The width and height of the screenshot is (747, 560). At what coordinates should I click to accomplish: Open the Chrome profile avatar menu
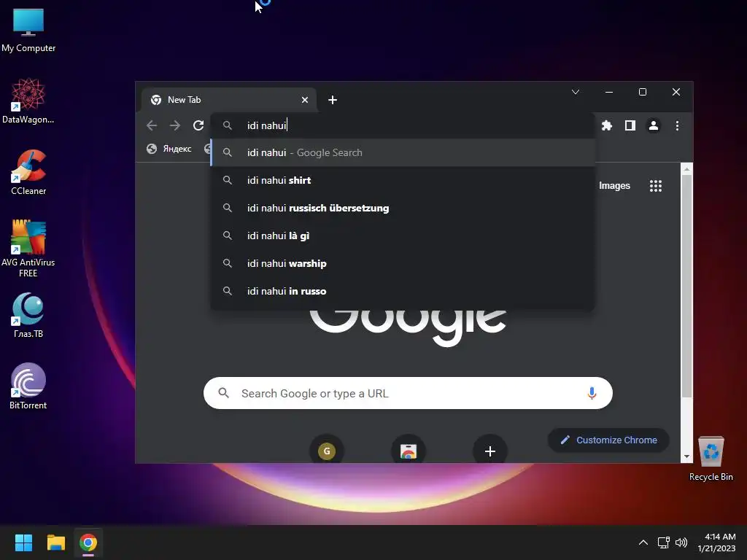coord(653,125)
